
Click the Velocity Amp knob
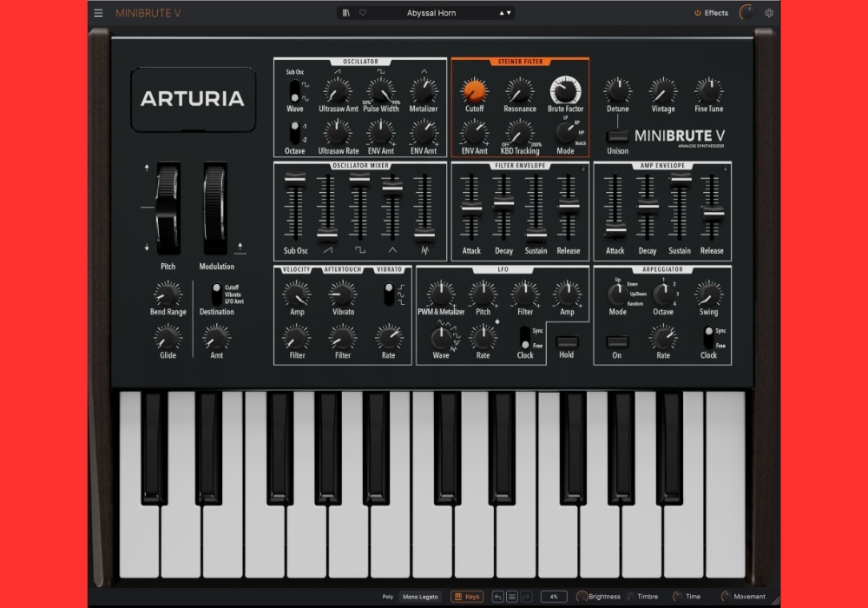click(x=297, y=294)
